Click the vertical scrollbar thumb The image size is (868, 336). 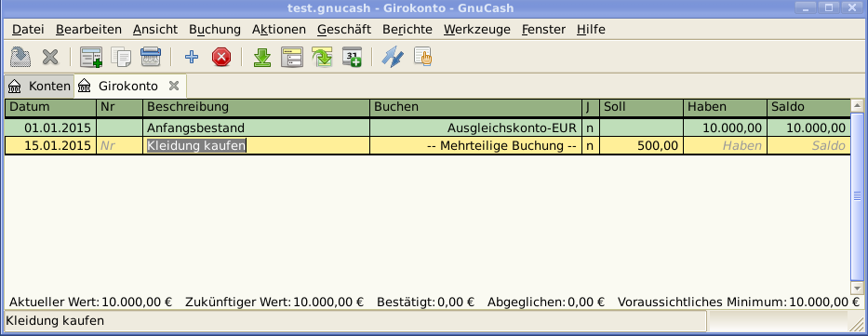point(857,196)
